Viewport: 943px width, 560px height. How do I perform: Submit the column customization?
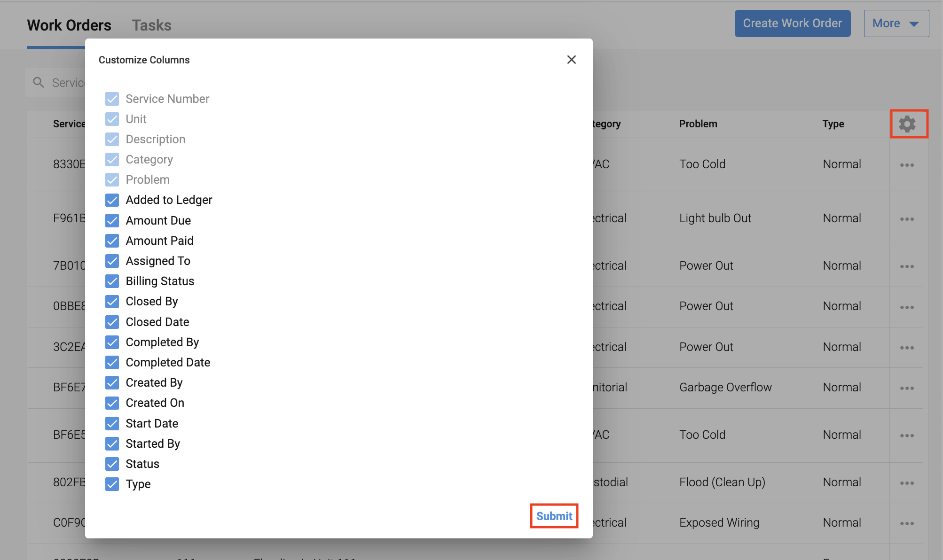coord(554,516)
